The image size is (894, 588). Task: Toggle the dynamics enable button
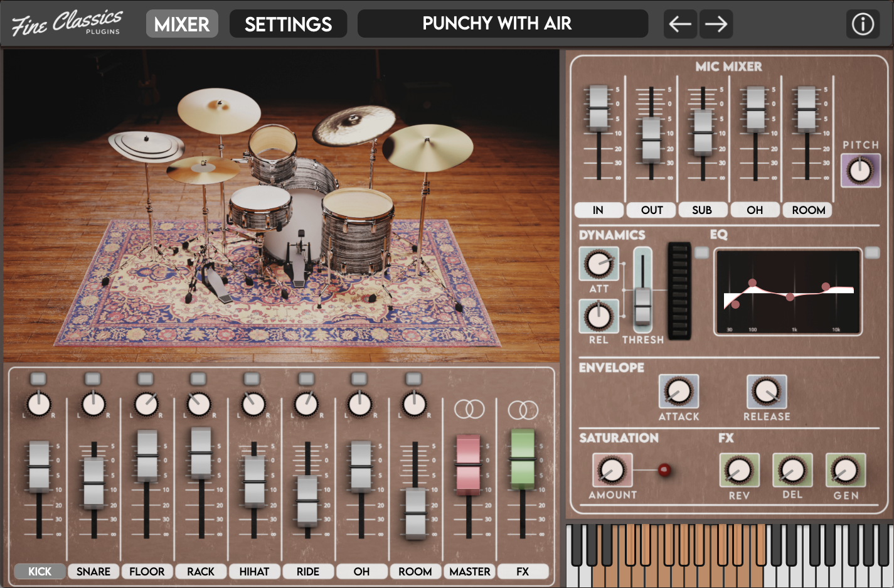tap(701, 253)
